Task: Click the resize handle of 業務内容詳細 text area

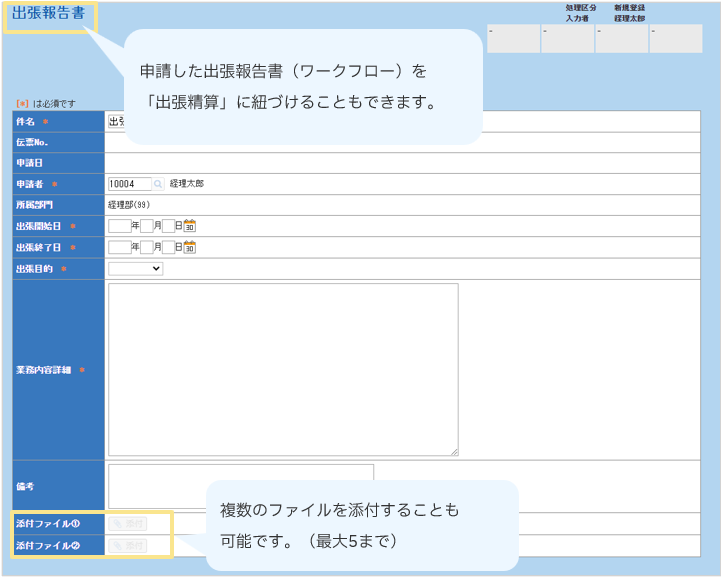Action: pos(454,452)
